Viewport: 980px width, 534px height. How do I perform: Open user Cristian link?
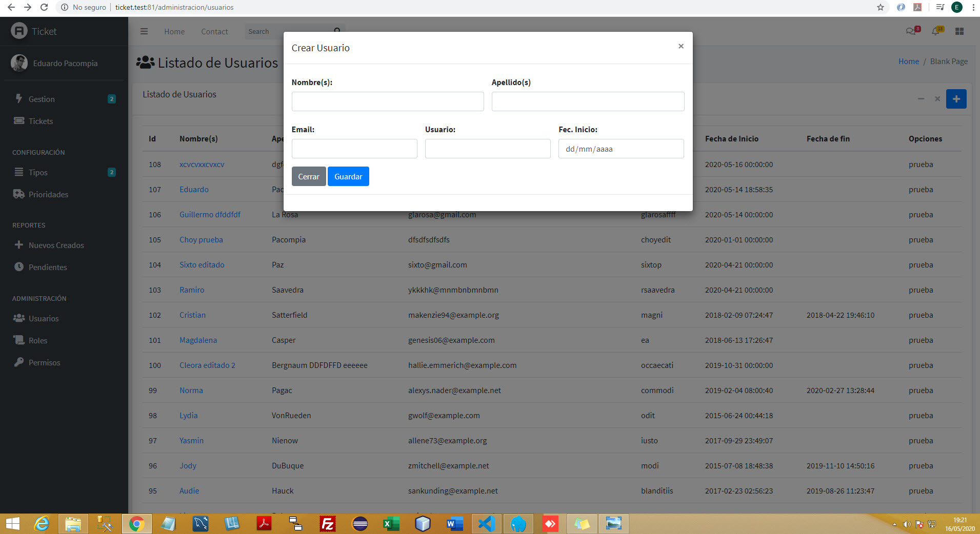tap(192, 315)
